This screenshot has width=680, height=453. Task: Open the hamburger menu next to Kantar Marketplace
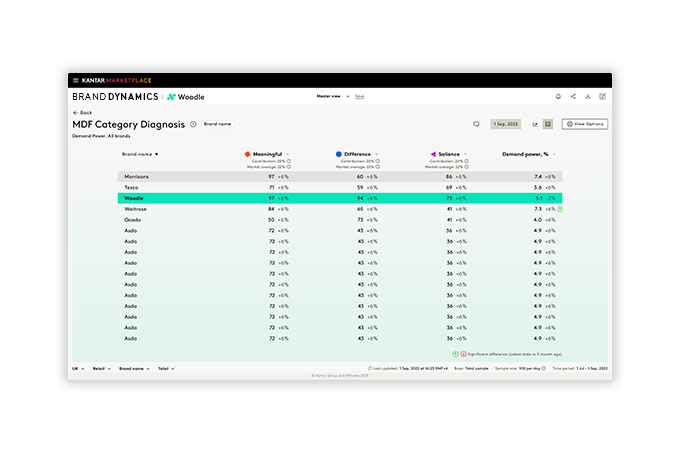pos(75,80)
